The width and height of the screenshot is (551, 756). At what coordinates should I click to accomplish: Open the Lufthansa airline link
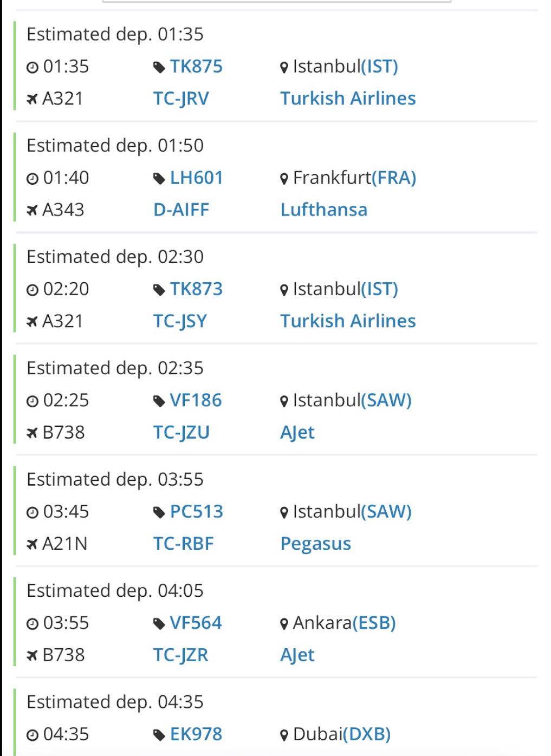coord(324,210)
